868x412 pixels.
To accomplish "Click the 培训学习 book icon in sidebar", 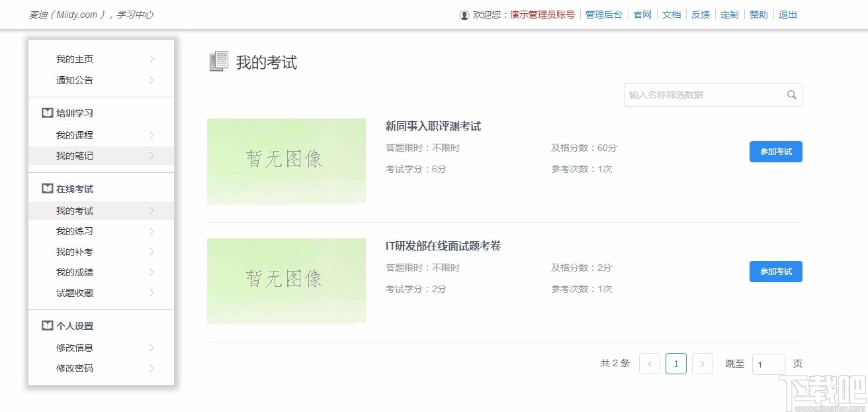I will [x=46, y=113].
